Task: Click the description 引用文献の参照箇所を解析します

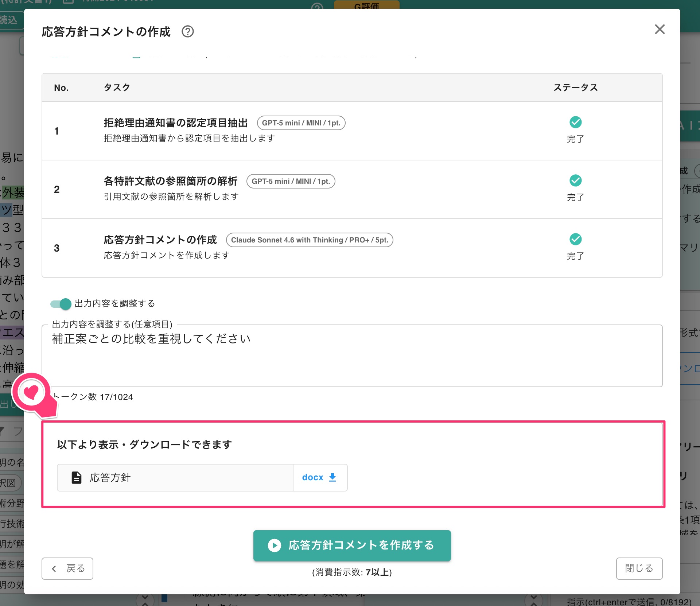Action: (171, 197)
